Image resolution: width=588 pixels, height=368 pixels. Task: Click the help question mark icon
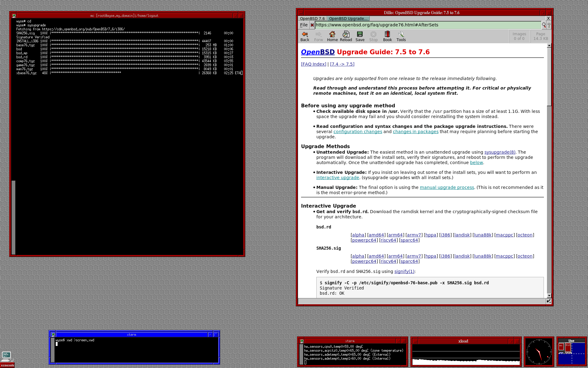(x=549, y=25)
